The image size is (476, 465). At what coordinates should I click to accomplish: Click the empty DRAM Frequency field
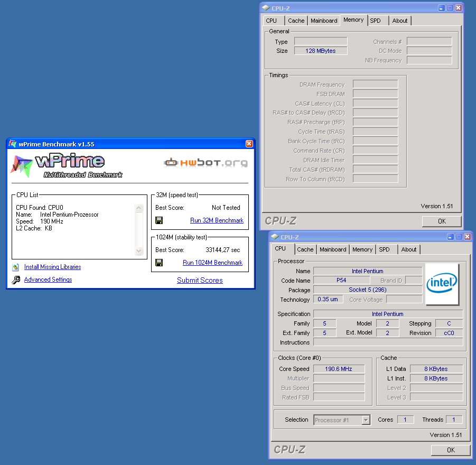[376, 84]
